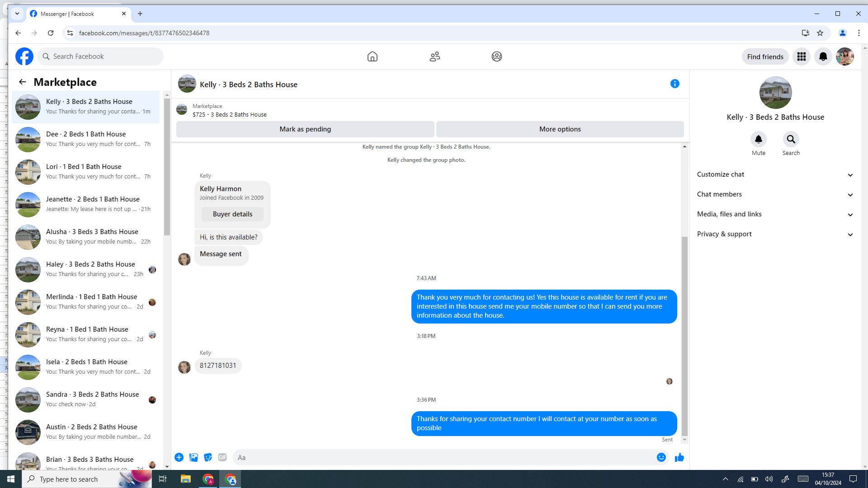Screen dimensions: 868x488
Task: Open the notifications bell
Action: [823, 56]
